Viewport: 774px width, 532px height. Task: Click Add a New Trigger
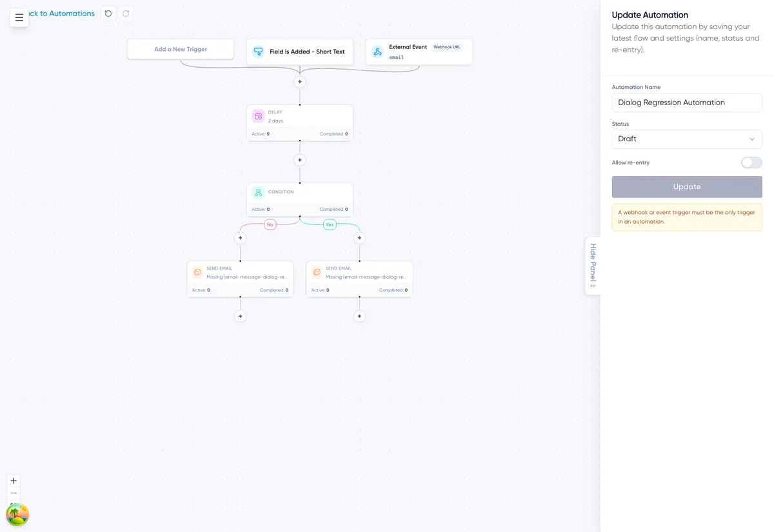181,49
